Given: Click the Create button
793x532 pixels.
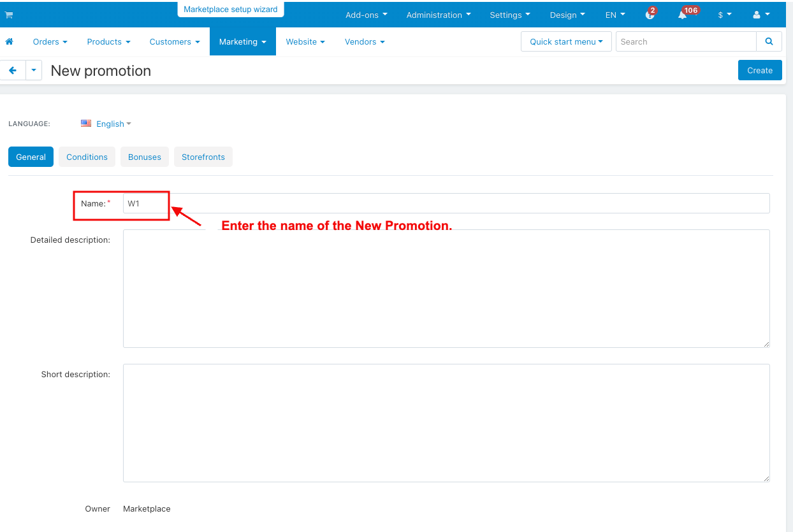Looking at the screenshot, I should pos(760,70).
